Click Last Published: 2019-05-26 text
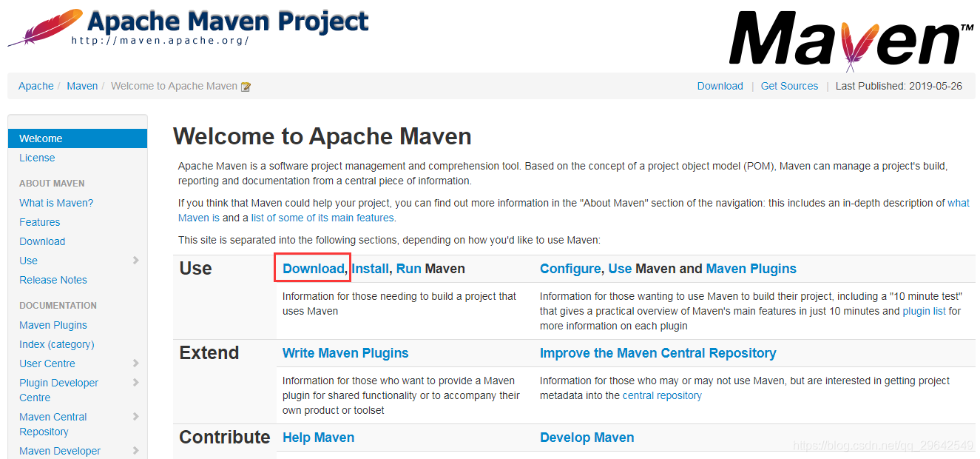This screenshot has height=459, width=980. 899,86
